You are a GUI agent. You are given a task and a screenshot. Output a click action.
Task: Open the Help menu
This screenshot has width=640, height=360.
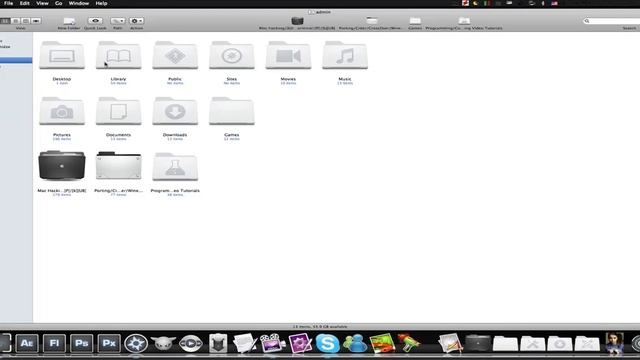pyautogui.click(x=101, y=3)
